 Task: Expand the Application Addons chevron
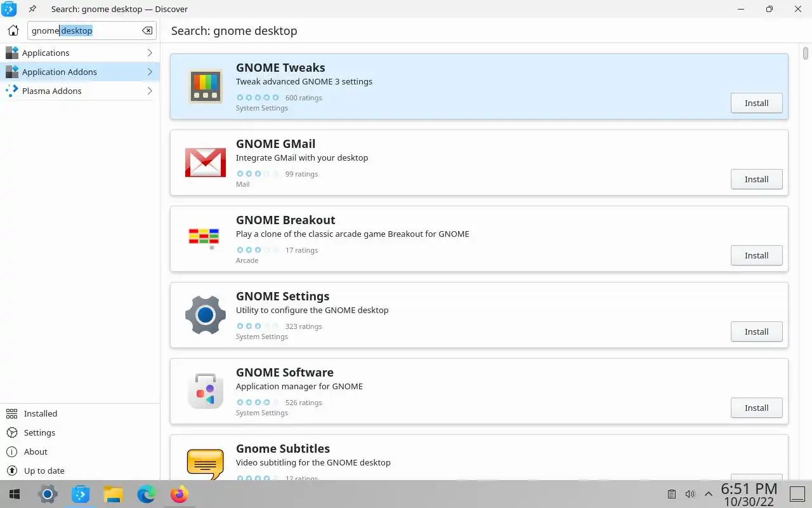150,72
